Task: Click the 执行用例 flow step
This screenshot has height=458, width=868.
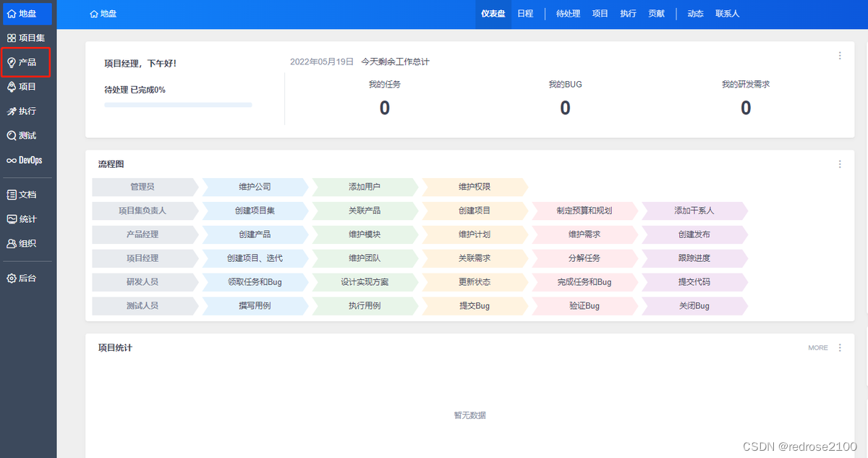Action: (x=365, y=306)
